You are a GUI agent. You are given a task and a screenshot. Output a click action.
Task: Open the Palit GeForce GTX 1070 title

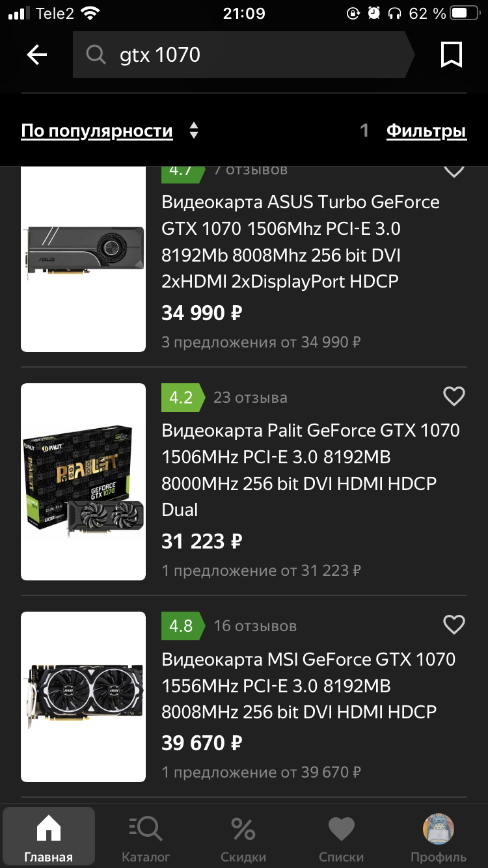click(310, 470)
